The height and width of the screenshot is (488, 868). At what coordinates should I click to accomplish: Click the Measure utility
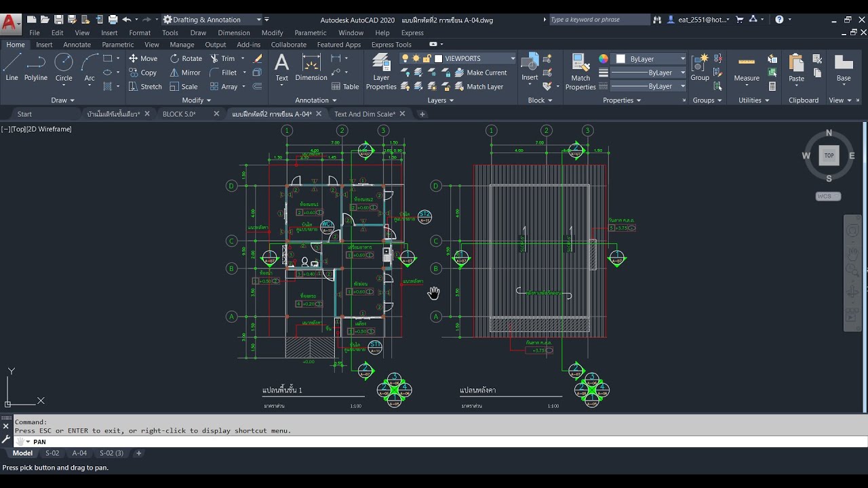pyautogui.click(x=747, y=68)
